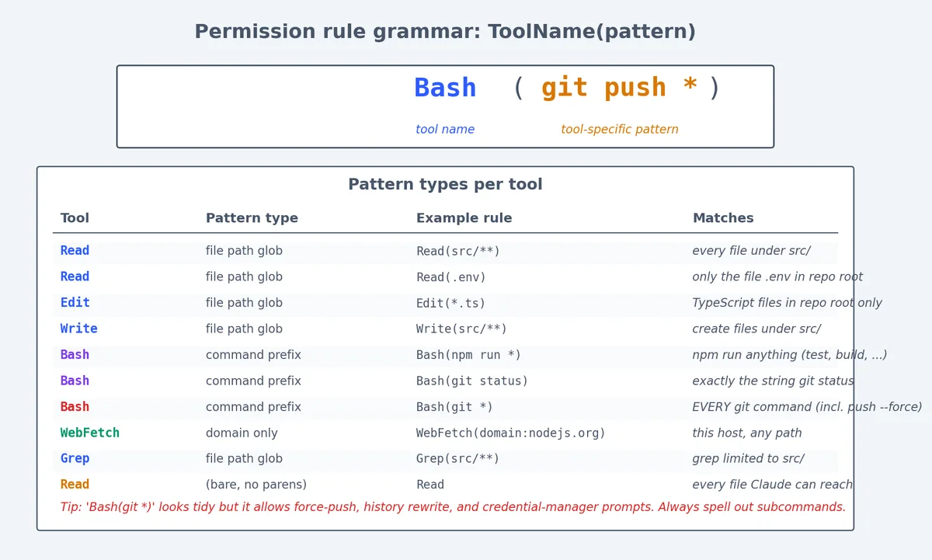
Task: Click the 'Tool' column header
Action: (75, 218)
